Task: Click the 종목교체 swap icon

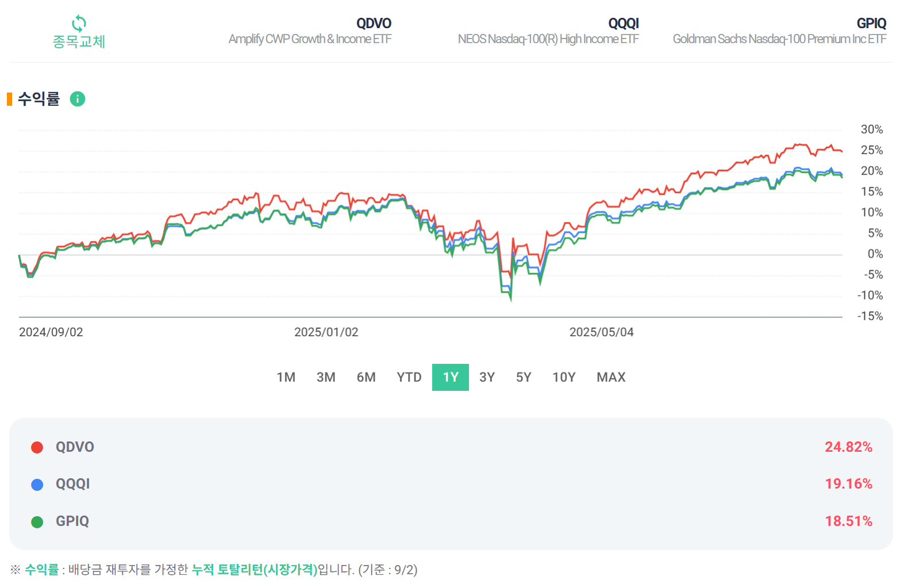Action: click(79, 24)
